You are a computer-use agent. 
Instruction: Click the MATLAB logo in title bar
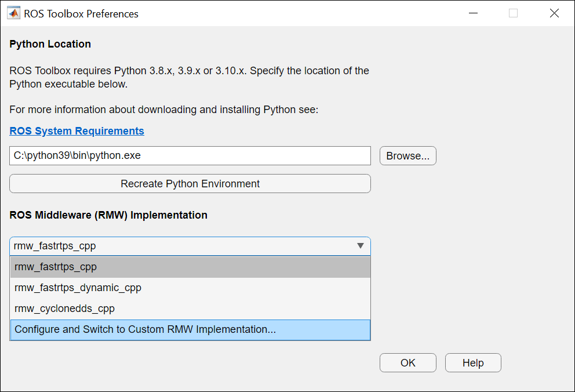pos(13,13)
